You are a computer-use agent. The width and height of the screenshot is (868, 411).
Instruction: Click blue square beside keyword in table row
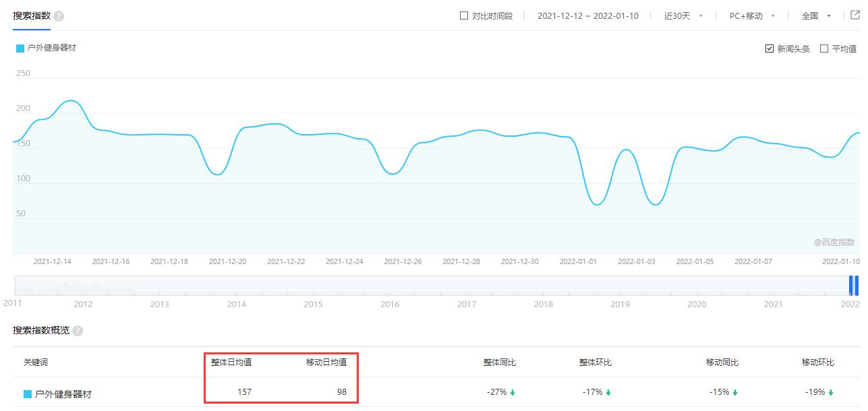(x=28, y=393)
